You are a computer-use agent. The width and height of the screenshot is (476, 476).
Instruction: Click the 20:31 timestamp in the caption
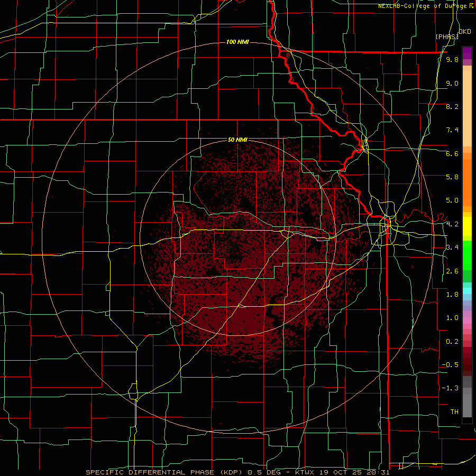[x=379, y=472]
